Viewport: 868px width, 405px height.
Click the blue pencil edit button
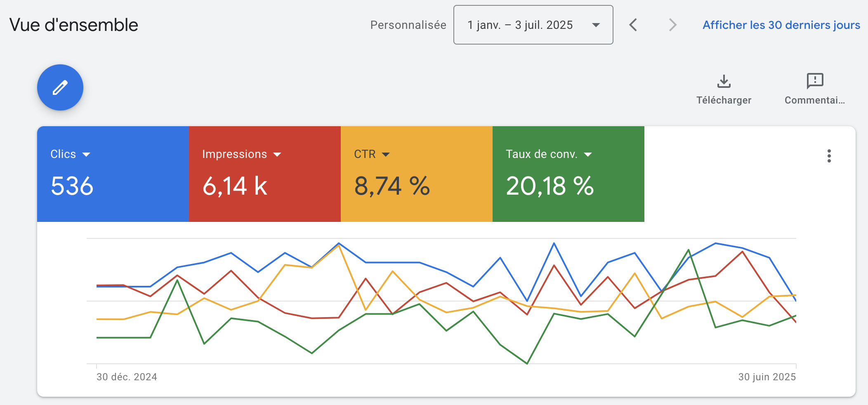60,87
